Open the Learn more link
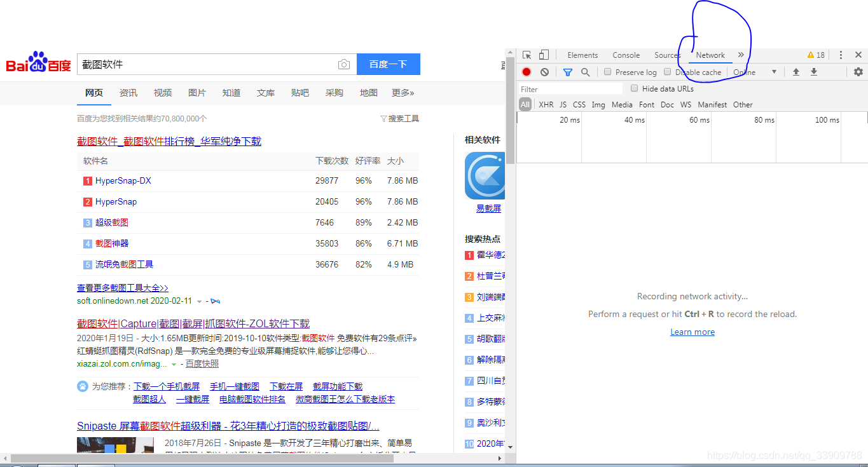868x467 pixels. coord(692,332)
